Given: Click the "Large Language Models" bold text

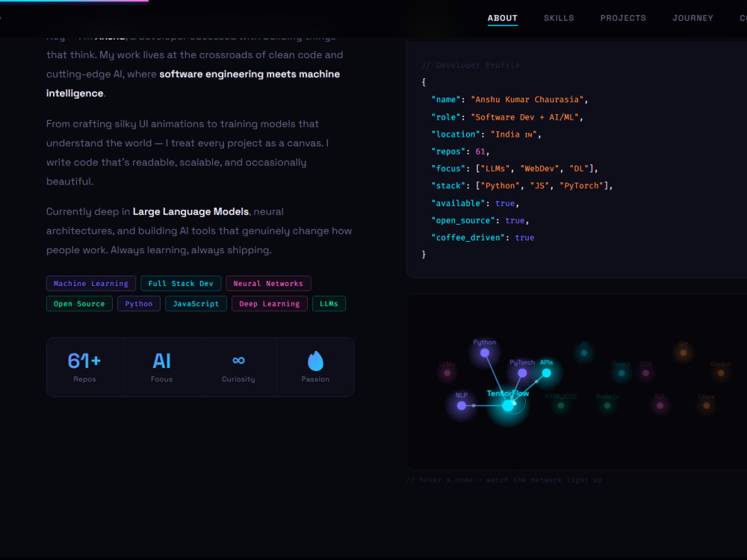Looking at the screenshot, I should click(190, 211).
